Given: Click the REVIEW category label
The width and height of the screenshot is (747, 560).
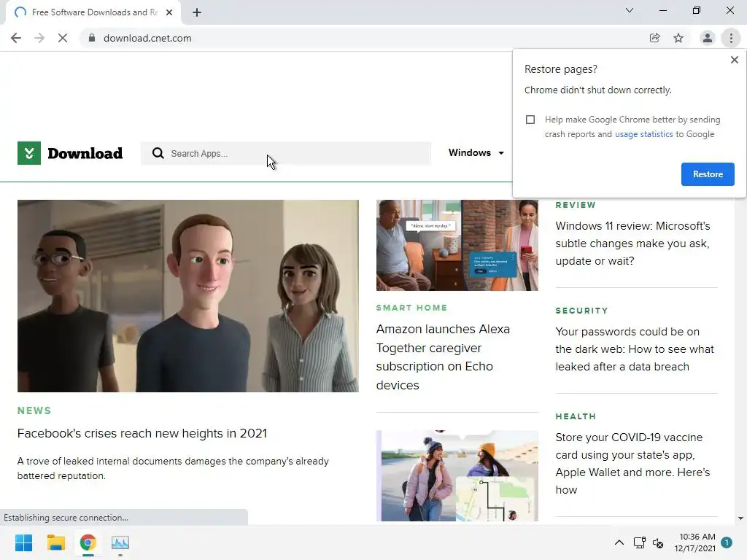Looking at the screenshot, I should tap(576, 205).
